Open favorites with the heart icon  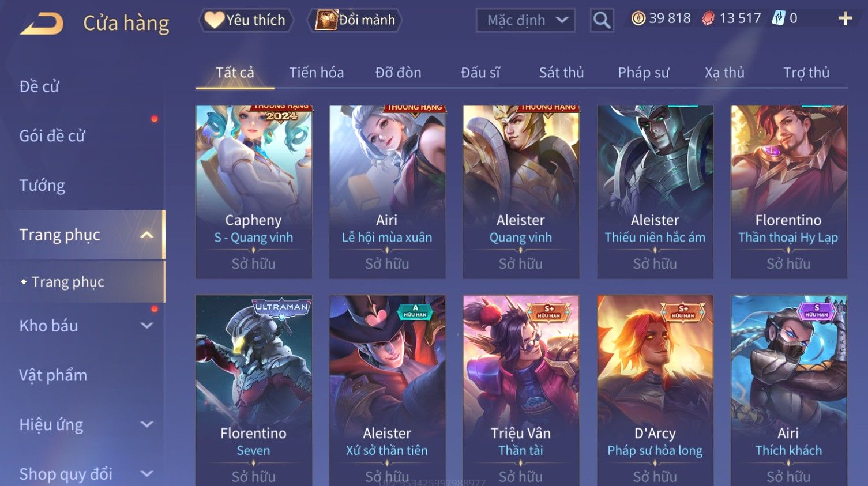point(214,20)
